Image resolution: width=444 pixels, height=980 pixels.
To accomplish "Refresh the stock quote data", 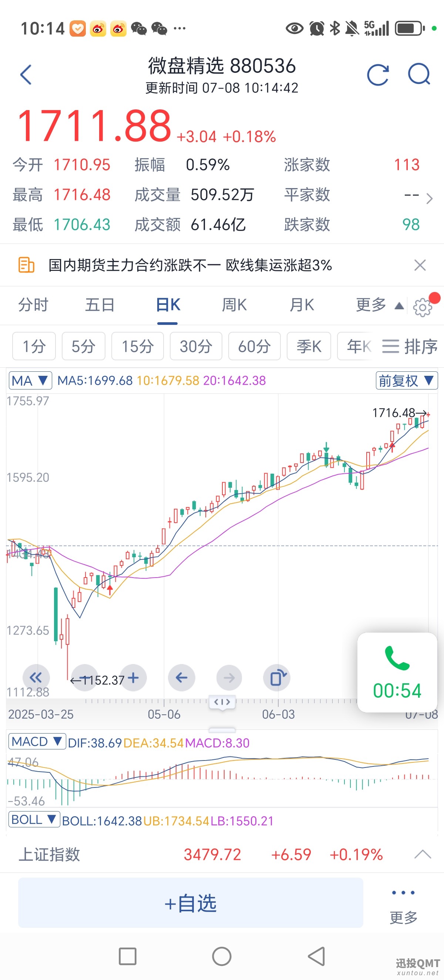I will point(378,75).
